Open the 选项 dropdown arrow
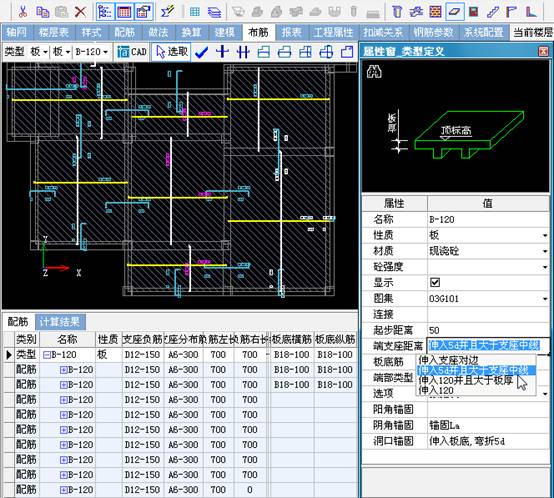Image resolution: width=554 pixels, height=498 pixels. click(545, 394)
